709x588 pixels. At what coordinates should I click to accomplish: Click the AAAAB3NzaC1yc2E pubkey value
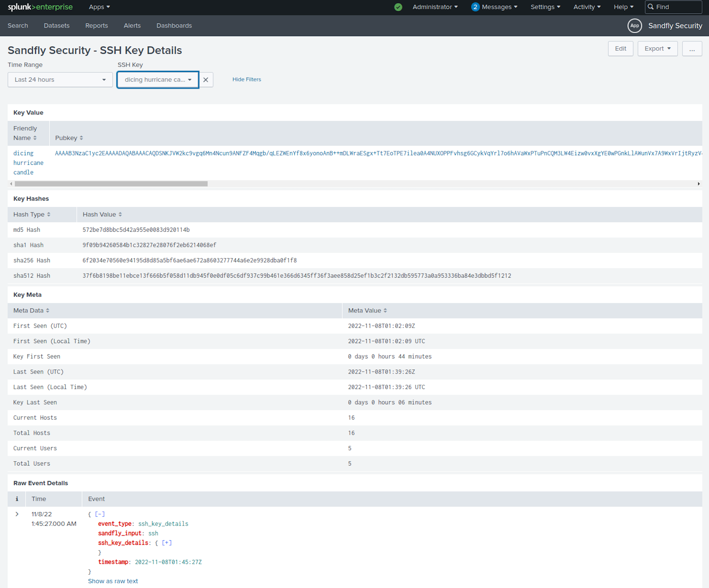[x=378, y=153]
